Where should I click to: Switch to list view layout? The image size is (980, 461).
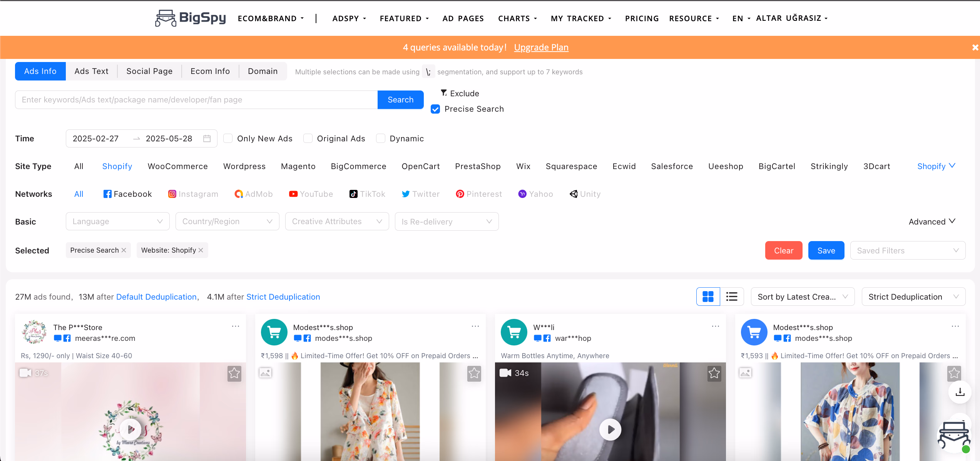pyautogui.click(x=732, y=297)
